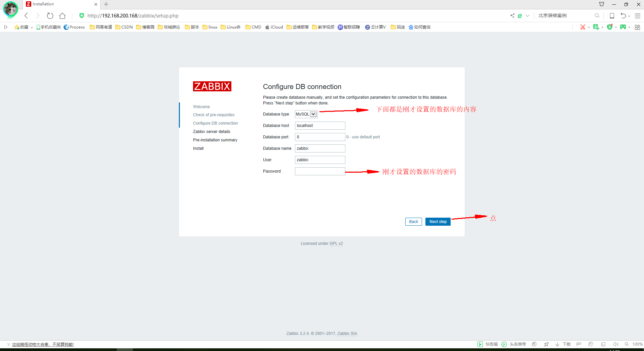644x351 pixels.
Task: Click the Database name field
Action: [x=320, y=148]
